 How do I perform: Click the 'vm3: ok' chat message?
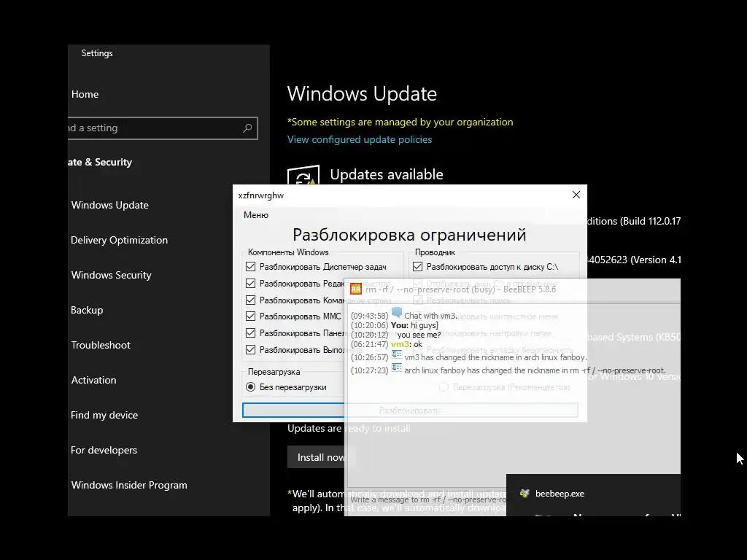point(406,344)
